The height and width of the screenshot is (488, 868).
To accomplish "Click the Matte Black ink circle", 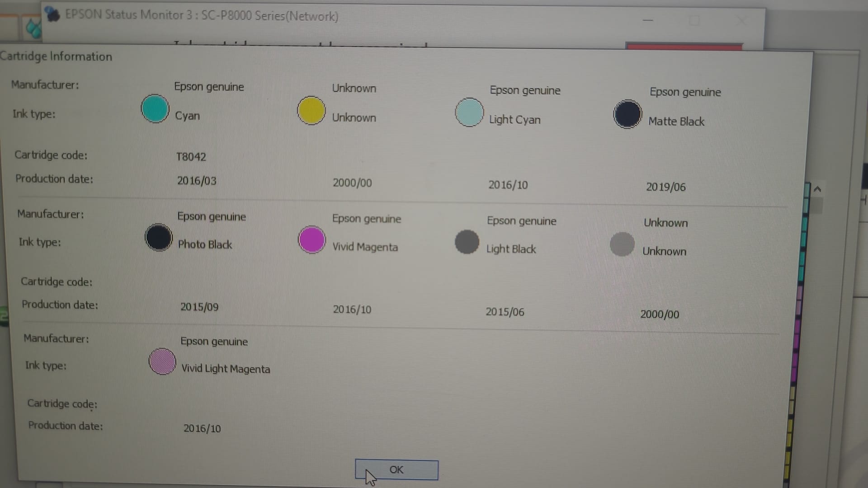I will pos(627,114).
